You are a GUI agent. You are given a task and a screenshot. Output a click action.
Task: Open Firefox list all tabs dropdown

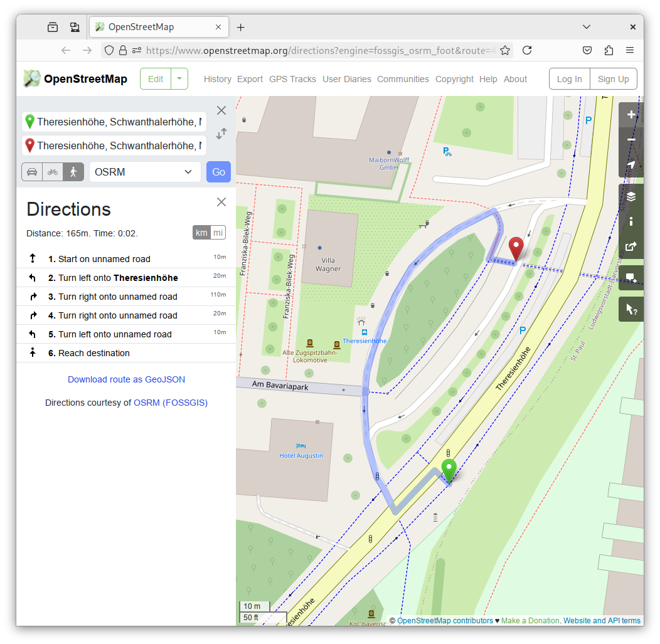tap(587, 27)
